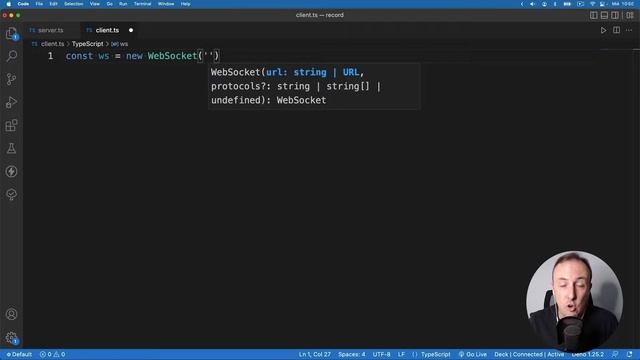Image resolution: width=640 pixels, height=360 pixels.
Task: Split the editor to the right
Action: (x=616, y=30)
